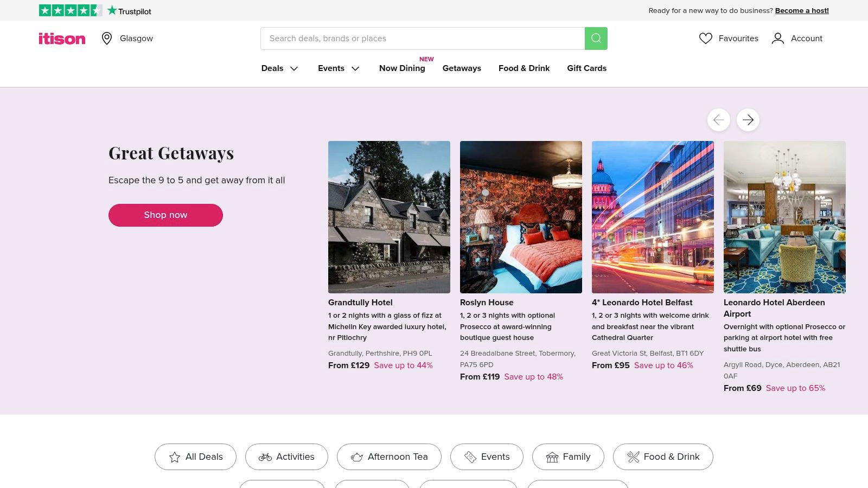The width and height of the screenshot is (868, 488).
Task: Click 'Grandtully, Perthshire, PH9 0PL' address
Action: [x=380, y=354]
